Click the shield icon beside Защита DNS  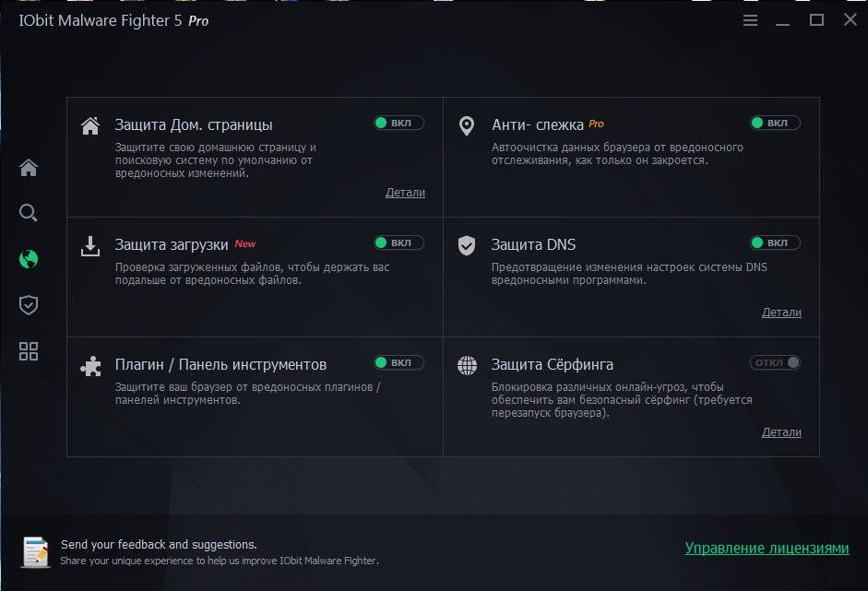[x=467, y=245]
